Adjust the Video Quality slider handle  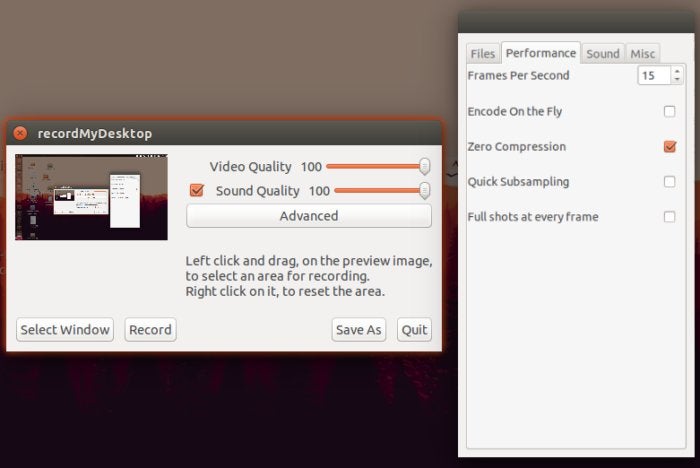coord(425,167)
